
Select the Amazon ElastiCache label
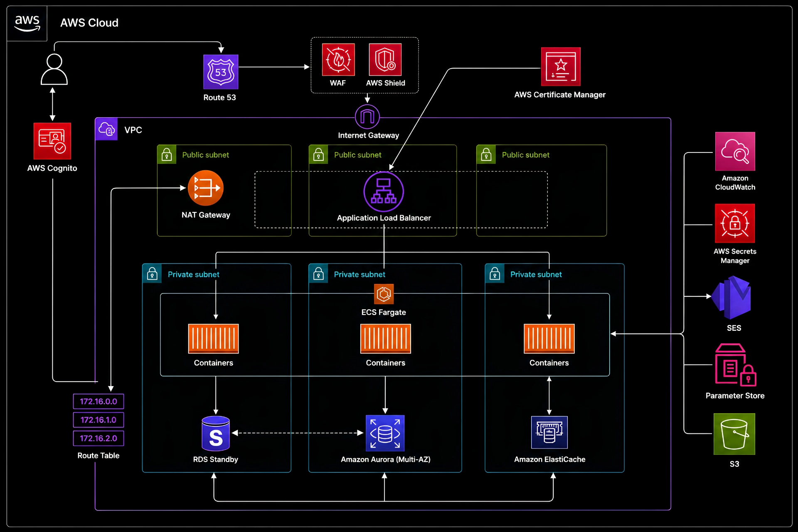(549, 459)
